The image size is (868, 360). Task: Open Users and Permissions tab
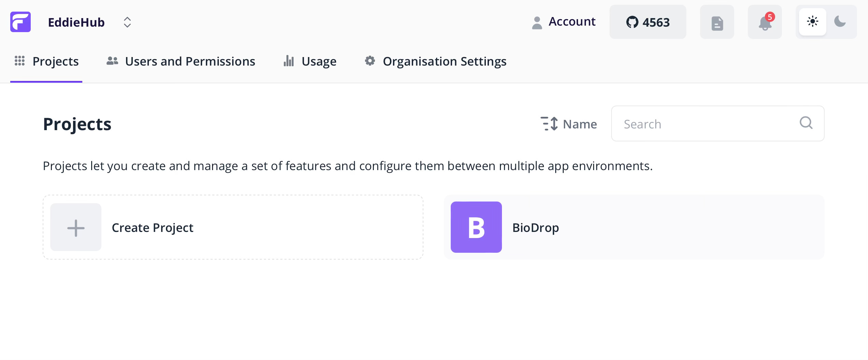(x=181, y=61)
